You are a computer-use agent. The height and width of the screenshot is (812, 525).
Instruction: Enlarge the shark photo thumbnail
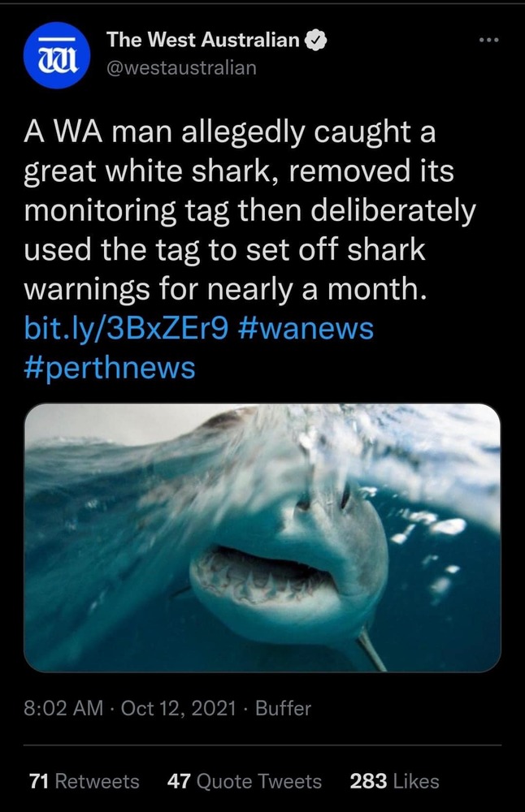[262, 538]
